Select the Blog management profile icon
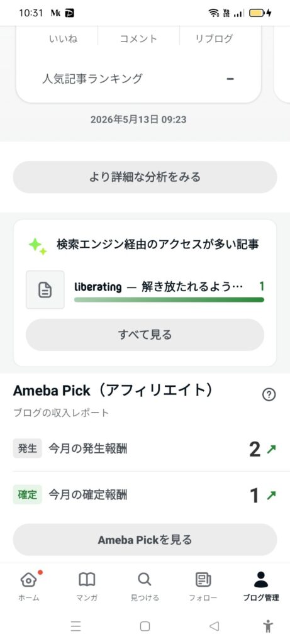 [x=261, y=579]
